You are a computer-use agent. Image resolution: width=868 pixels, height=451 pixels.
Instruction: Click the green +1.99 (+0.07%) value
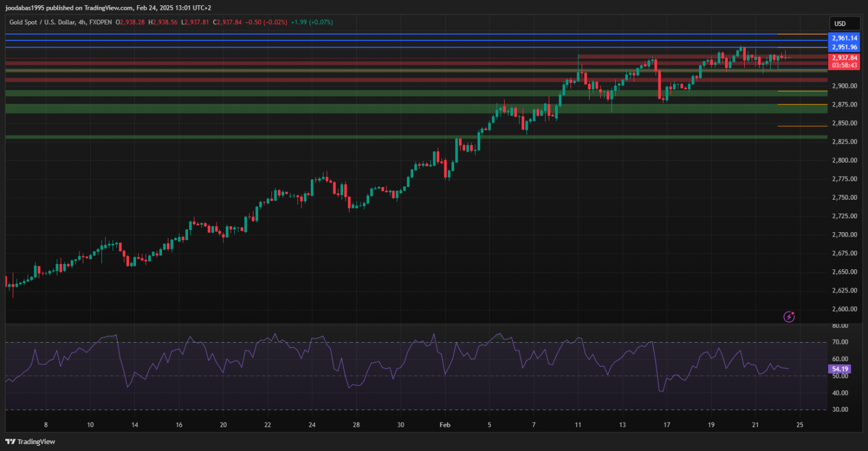click(311, 22)
